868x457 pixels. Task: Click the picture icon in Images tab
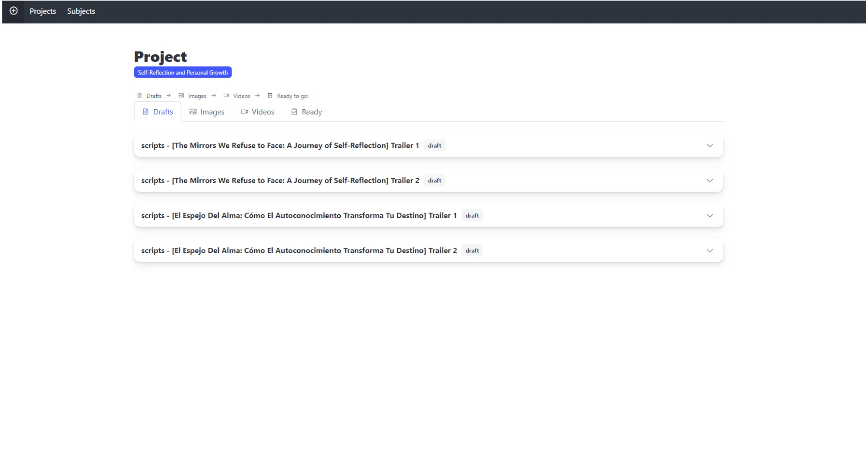click(x=193, y=112)
